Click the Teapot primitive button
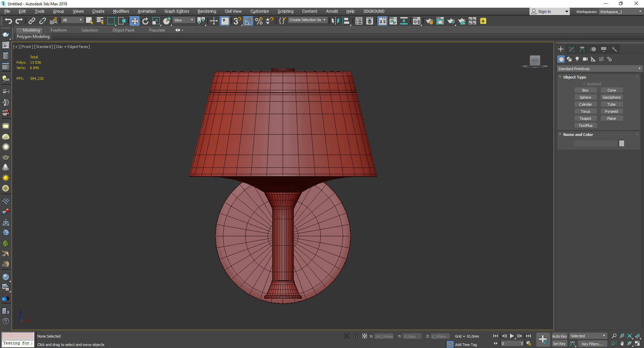The width and height of the screenshot is (644, 348). 585,118
